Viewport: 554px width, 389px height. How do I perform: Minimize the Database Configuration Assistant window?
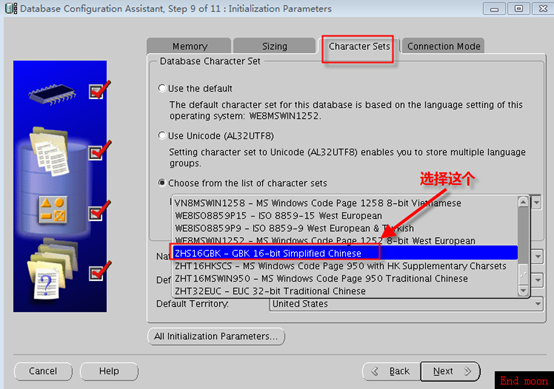pos(494,8)
